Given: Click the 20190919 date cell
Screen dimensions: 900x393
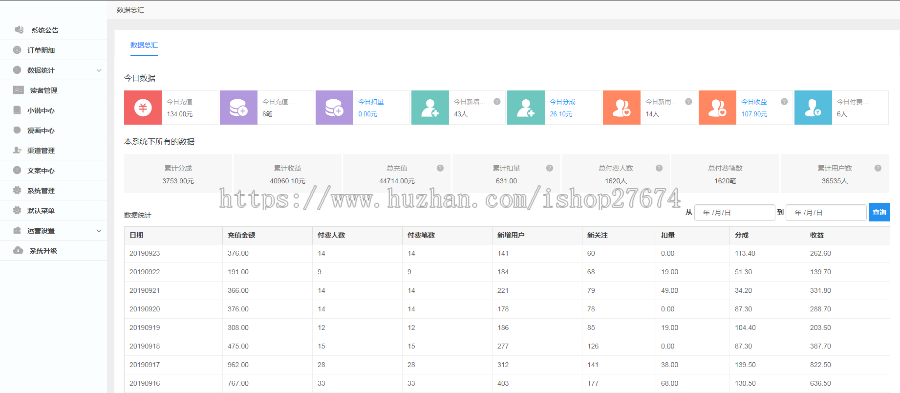Looking at the screenshot, I should coord(144,328).
